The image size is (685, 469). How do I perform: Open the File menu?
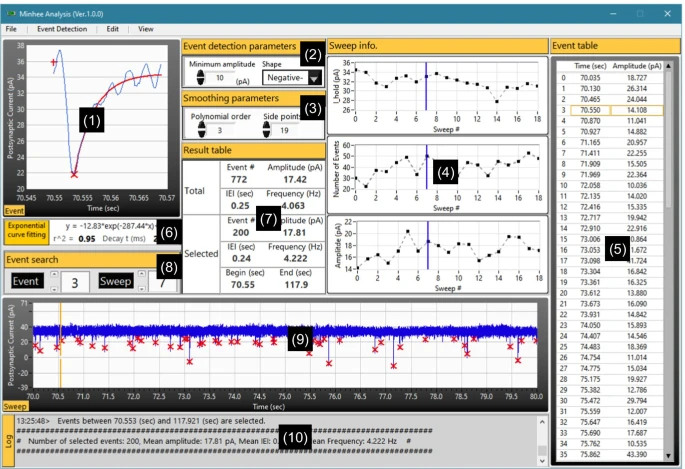11,29
